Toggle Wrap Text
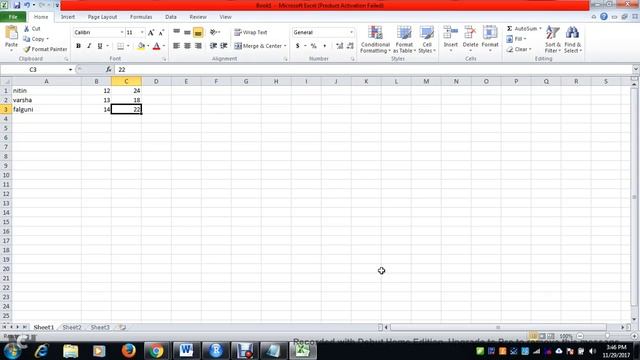640x360 pixels. [x=251, y=32]
